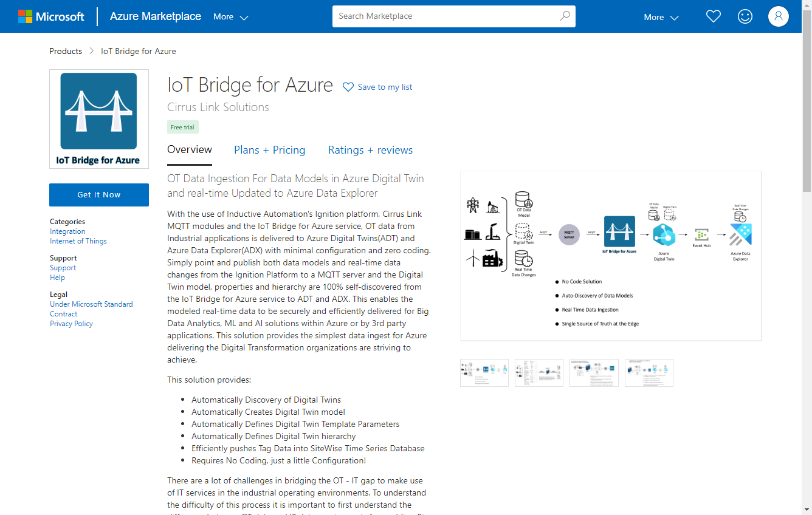Go to Products breadcrumb link
Screen dimensions: 812x515
pos(66,51)
